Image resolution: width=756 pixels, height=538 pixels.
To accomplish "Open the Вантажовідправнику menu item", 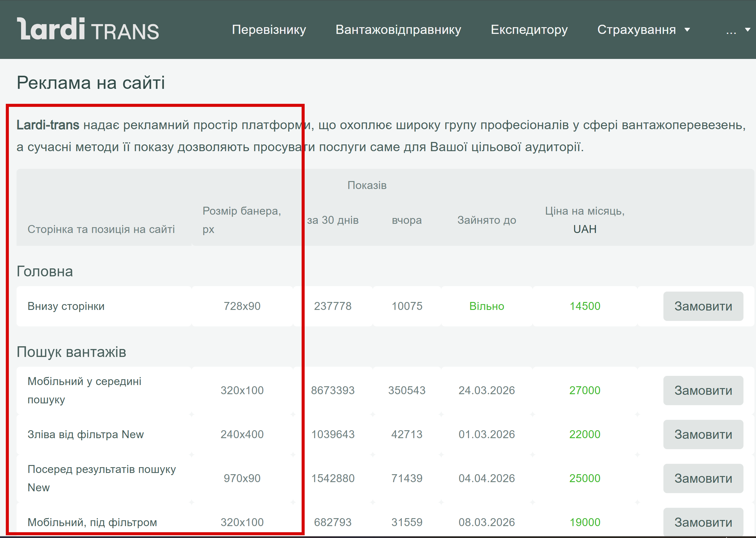I will point(398,30).
